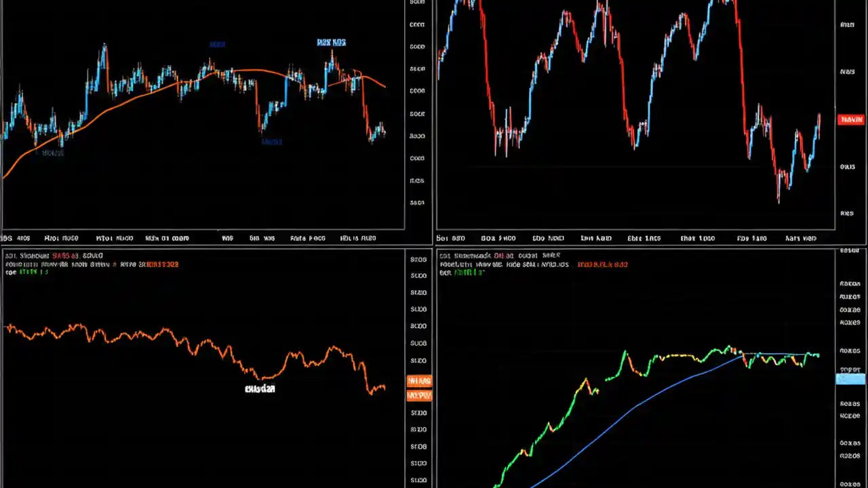Switch to the top-right candlestick chart panel
Image resolution: width=868 pixels, height=488 pixels.
point(644,115)
